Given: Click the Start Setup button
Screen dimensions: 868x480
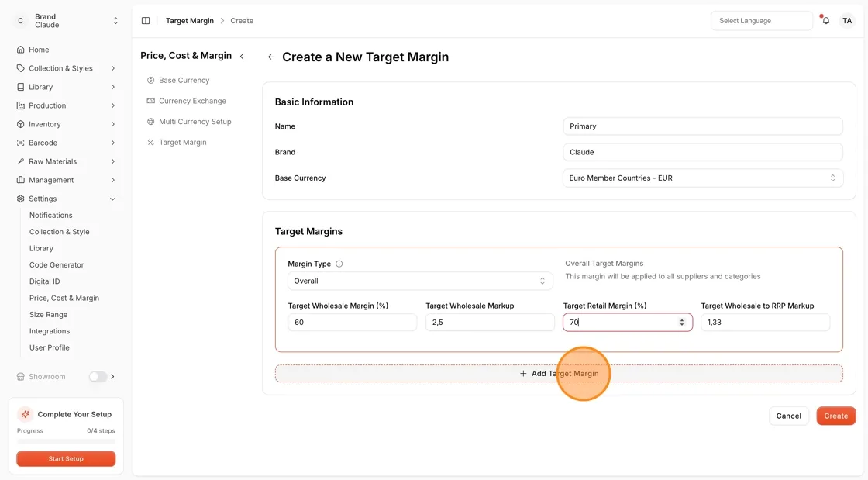Looking at the screenshot, I should click(66, 458).
